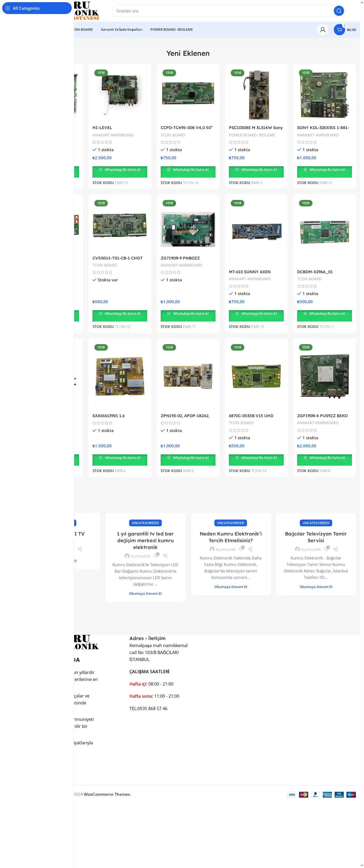
Task: Open the EAX65613901 1.6 board thumbnail
Action: [x=120, y=376]
